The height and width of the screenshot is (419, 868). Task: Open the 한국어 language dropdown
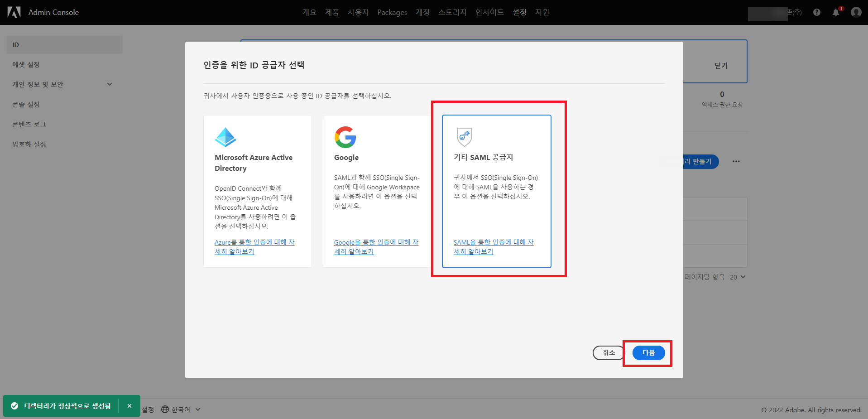click(181, 409)
